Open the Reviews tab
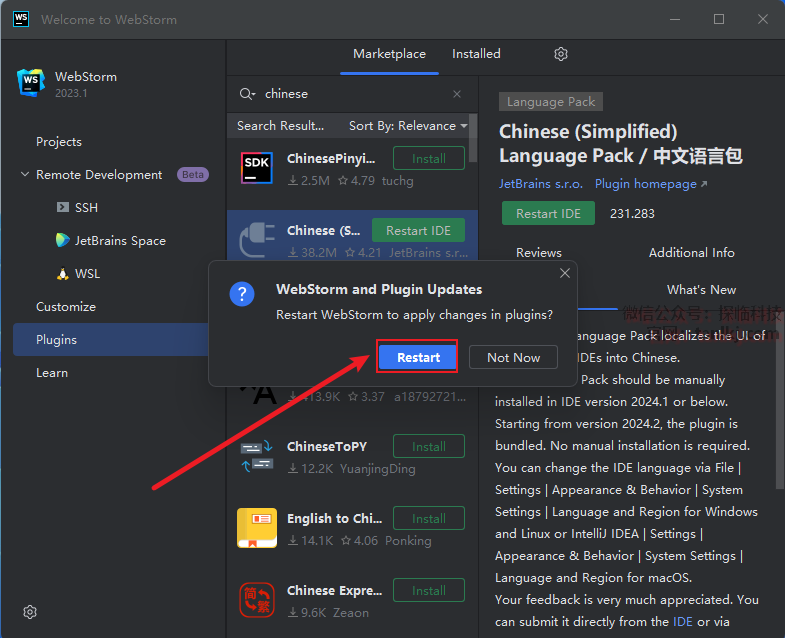785x638 pixels. (539, 253)
